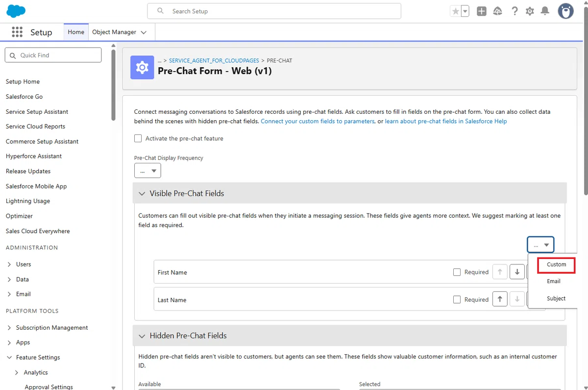
Task: Enable Activate the pre-chat feature checkbox
Action: coord(138,138)
